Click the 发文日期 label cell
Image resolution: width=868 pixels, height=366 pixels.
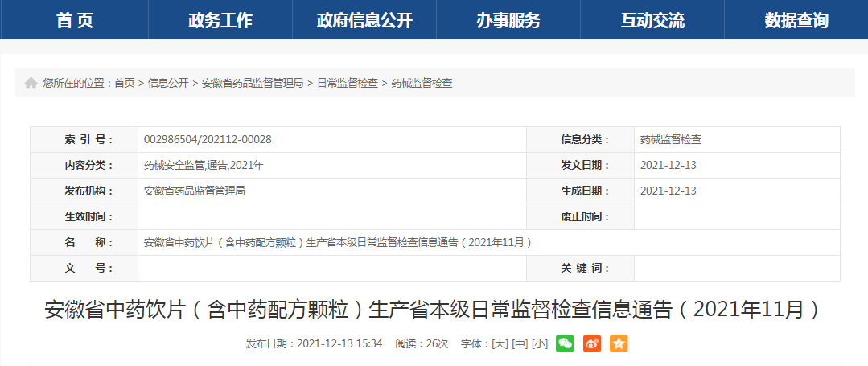click(581, 165)
